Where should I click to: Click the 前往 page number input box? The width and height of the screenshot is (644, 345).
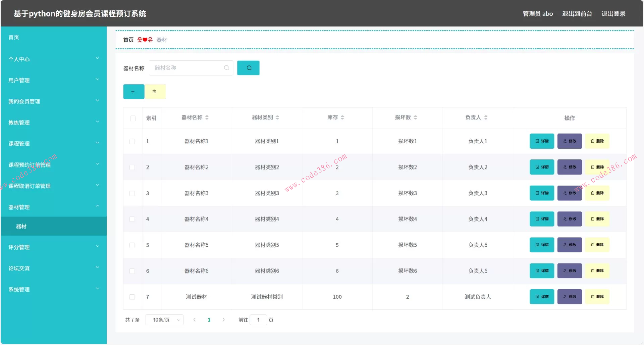point(258,320)
